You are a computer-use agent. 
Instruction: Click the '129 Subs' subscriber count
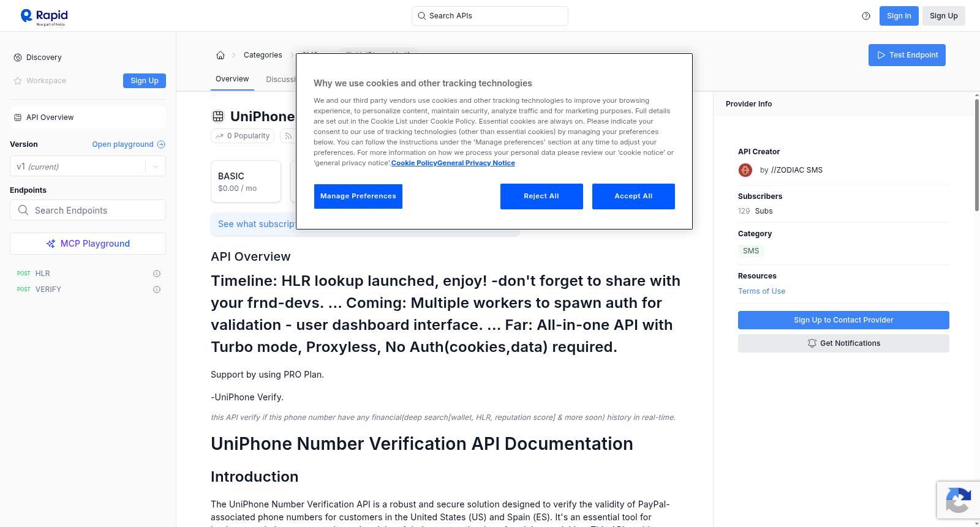pos(755,211)
